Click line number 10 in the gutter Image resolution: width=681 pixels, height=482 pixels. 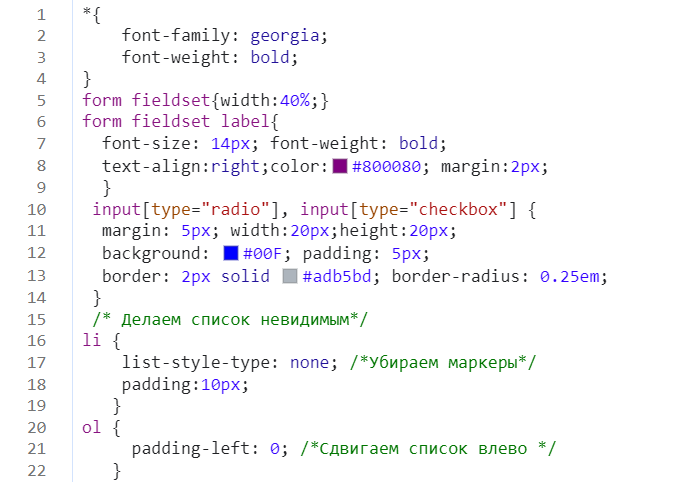[x=36, y=210]
